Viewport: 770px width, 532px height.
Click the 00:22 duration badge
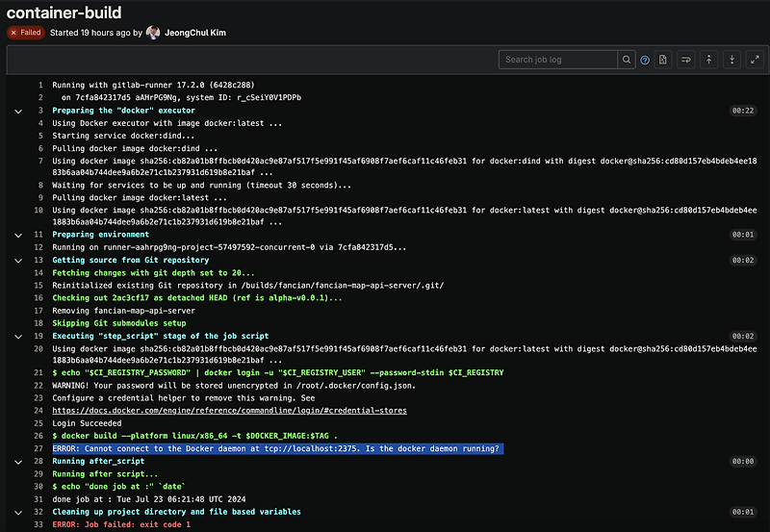(743, 111)
